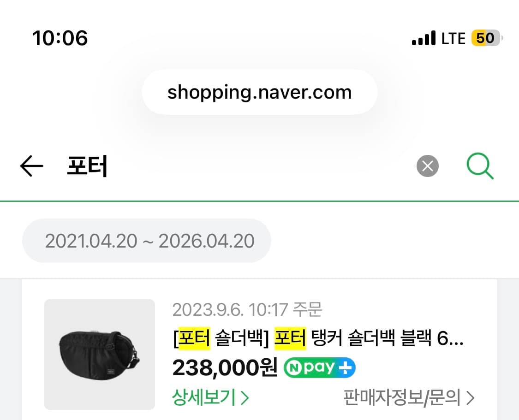
Task: Tap the clear (X) icon in search field
Action: click(x=427, y=166)
